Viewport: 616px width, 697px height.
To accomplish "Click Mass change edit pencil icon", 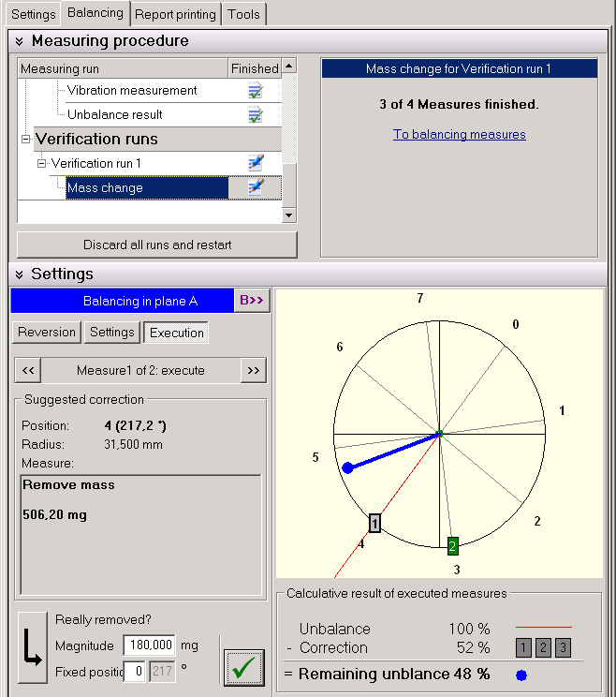I will (256, 186).
